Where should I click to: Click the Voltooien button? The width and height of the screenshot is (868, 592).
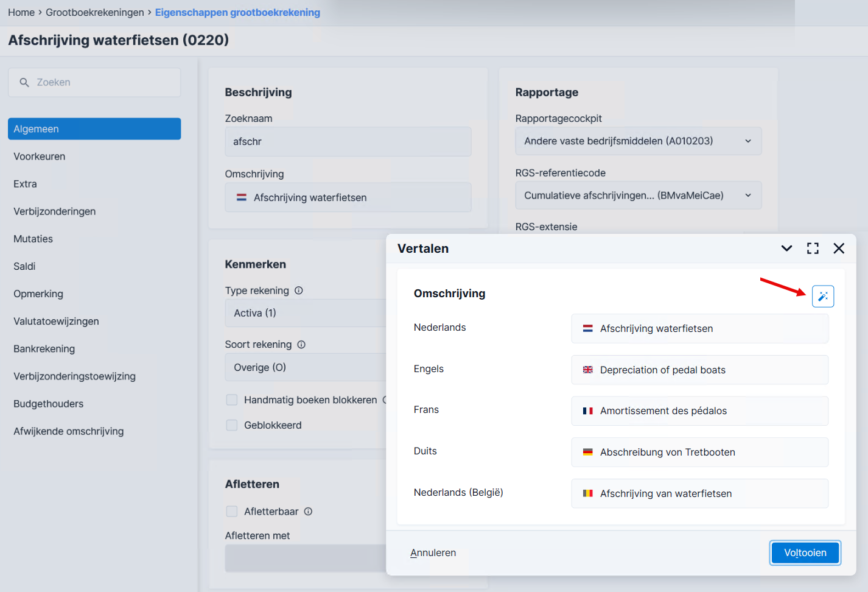click(x=805, y=553)
